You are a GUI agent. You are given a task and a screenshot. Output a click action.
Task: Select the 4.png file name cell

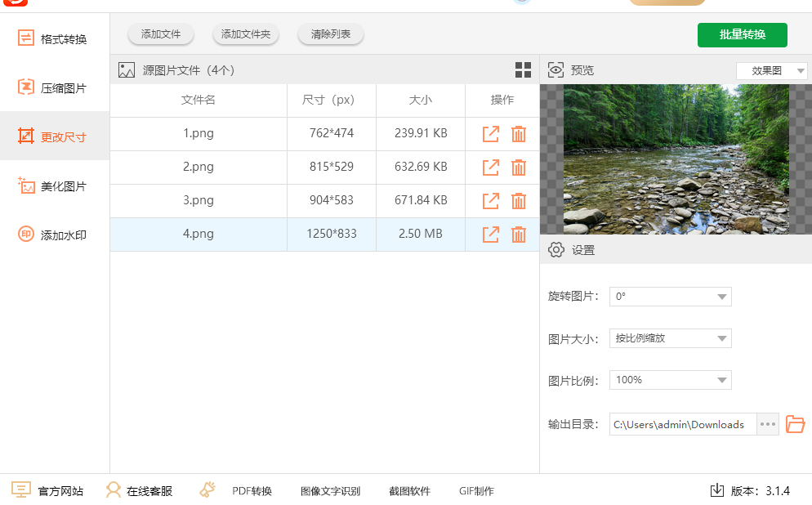(199, 234)
